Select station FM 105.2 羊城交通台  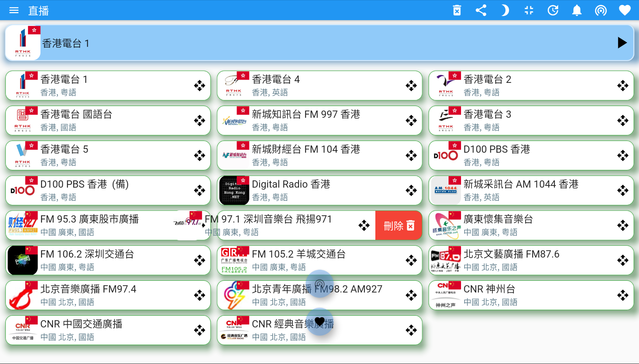click(319, 260)
